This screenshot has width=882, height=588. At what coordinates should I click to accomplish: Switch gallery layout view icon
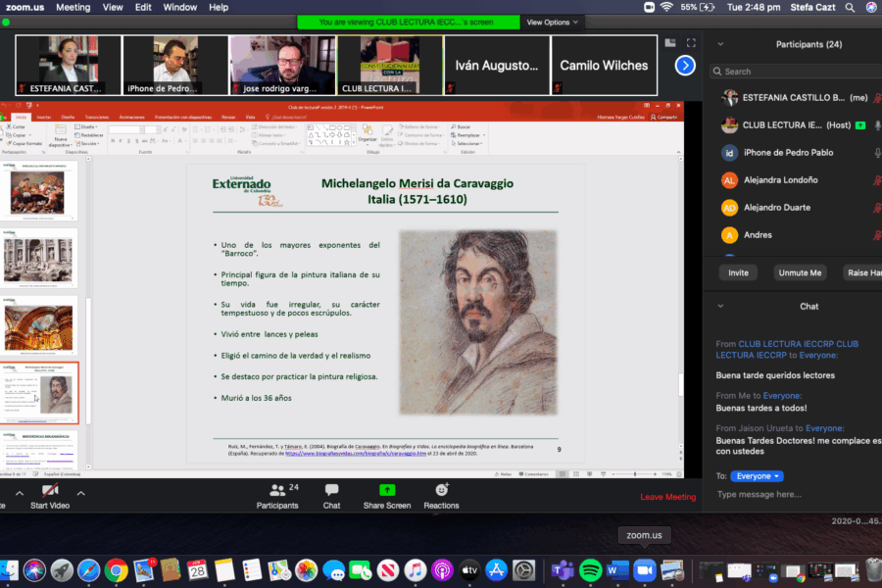671,43
